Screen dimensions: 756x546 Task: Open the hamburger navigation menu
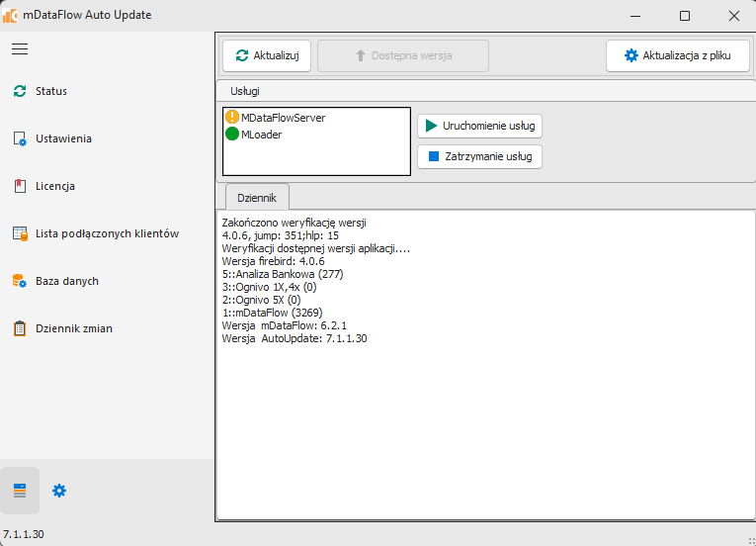tap(20, 49)
